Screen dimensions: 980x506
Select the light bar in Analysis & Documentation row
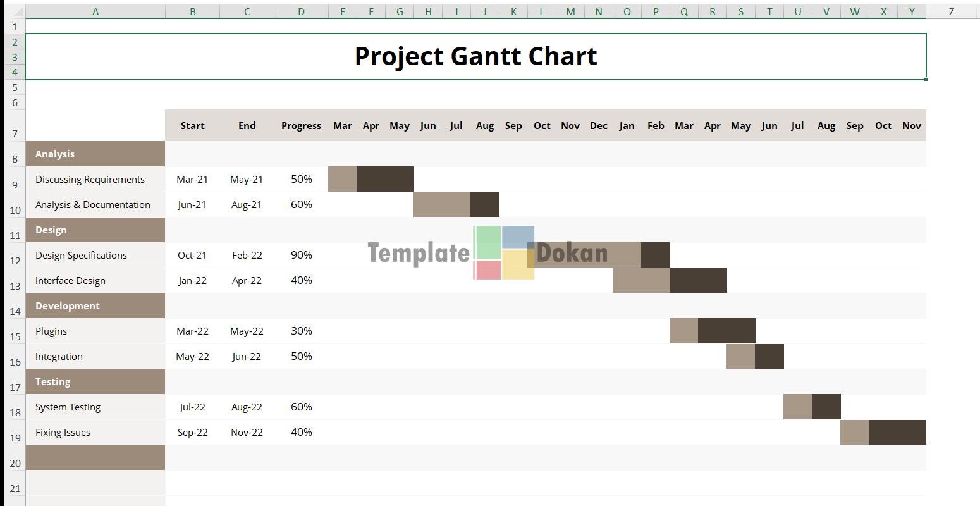click(442, 205)
